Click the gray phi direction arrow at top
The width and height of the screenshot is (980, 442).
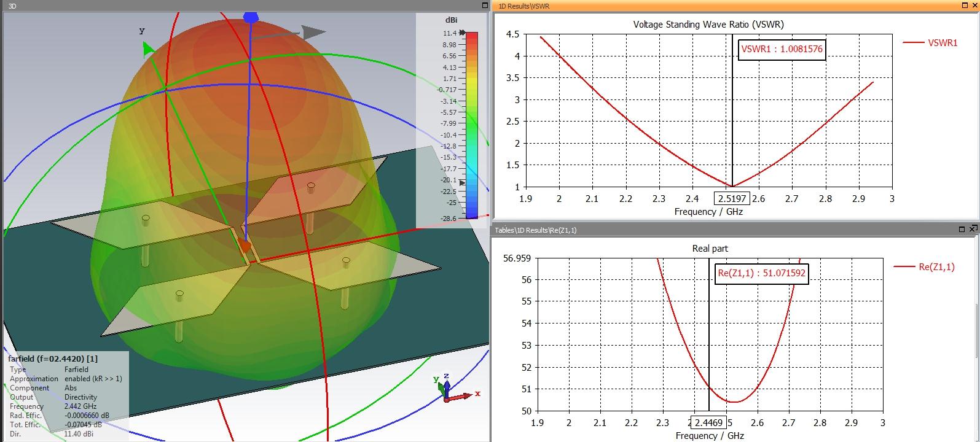tap(313, 32)
